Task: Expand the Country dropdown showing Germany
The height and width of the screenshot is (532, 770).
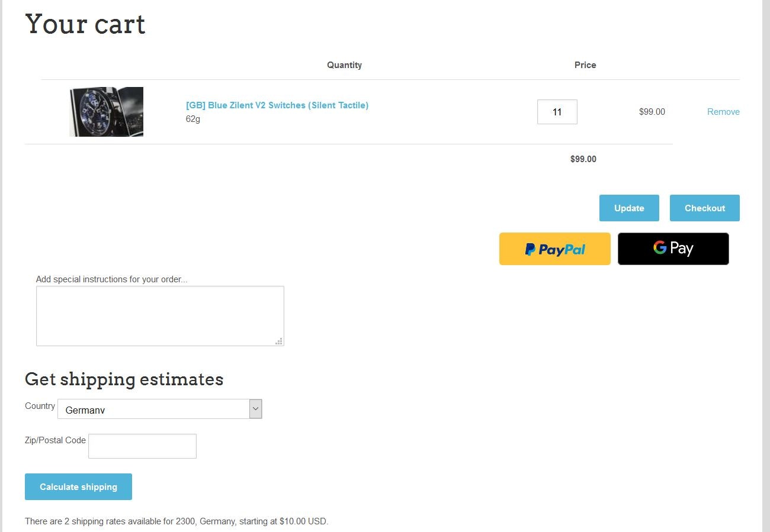Action: 159,410
